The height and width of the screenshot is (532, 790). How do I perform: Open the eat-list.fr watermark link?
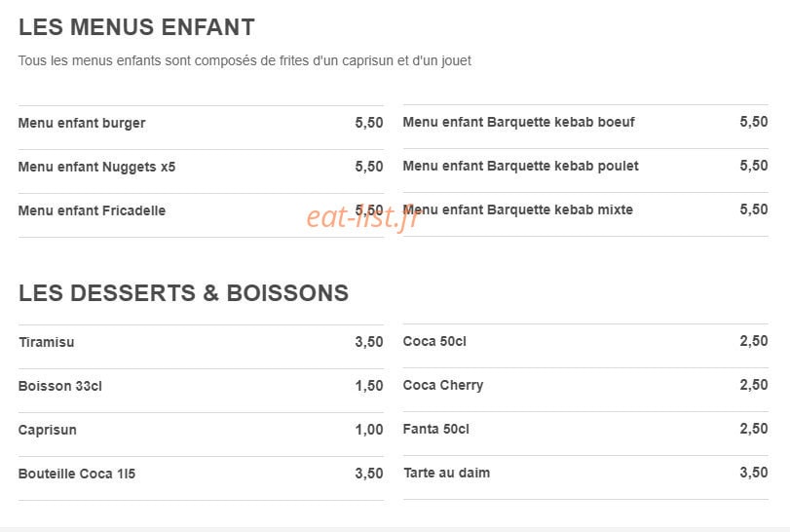[x=362, y=217]
